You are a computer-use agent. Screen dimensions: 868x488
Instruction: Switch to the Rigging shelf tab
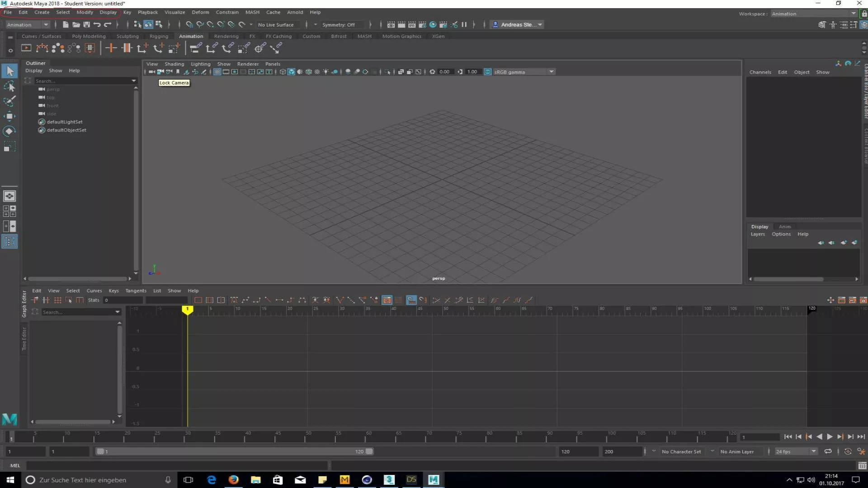pyautogui.click(x=159, y=36)
